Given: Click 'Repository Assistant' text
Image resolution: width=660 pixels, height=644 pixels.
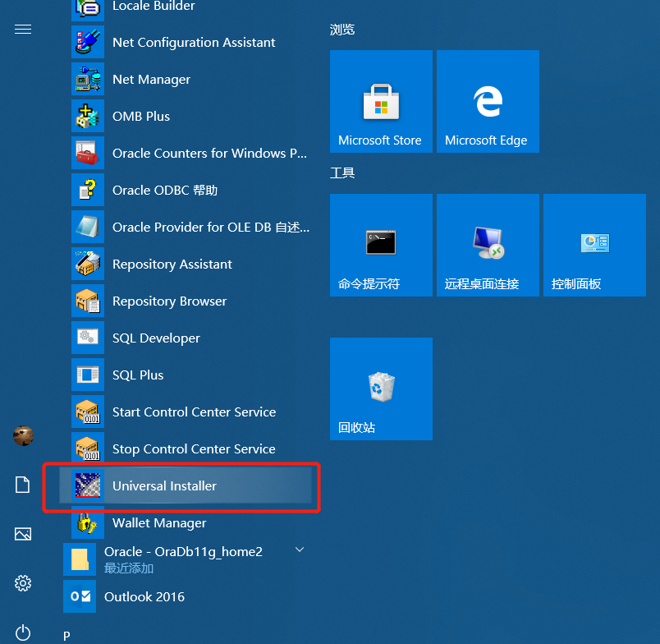Looking at the screenshot, I should 172,264.
